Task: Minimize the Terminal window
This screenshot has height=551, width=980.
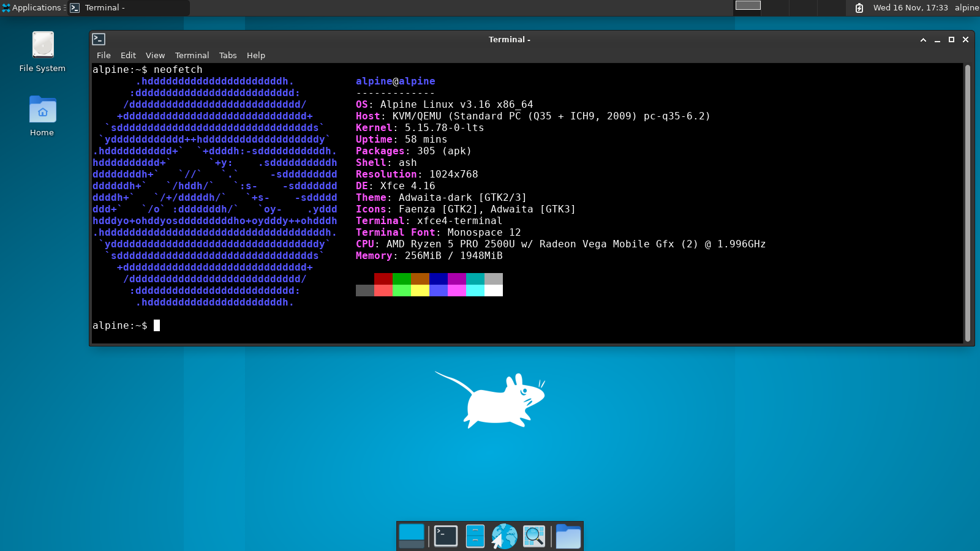Action: click(937, 39)
